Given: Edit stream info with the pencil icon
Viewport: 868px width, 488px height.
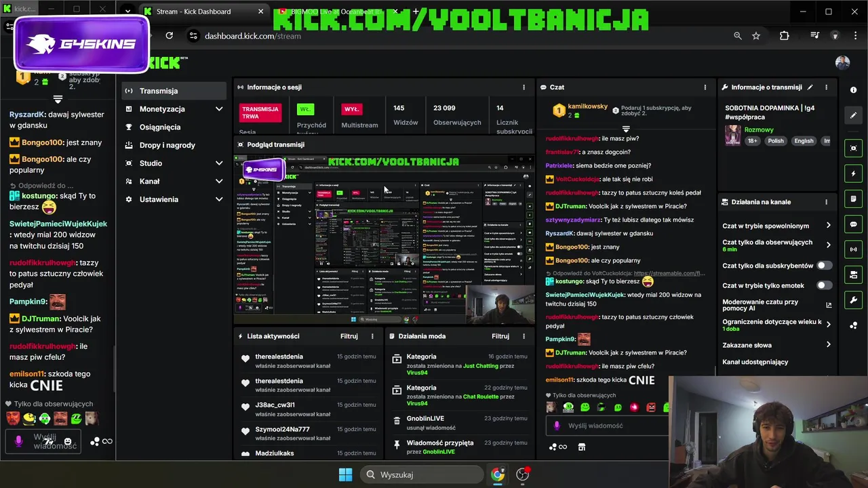Looking at the screenshot, I should click(810, 87).
